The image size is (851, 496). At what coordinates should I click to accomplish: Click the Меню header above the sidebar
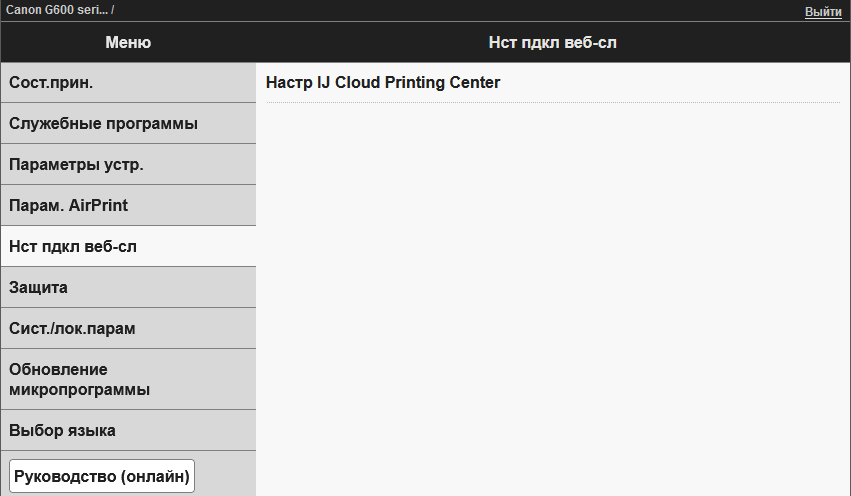tap(128, 42)
